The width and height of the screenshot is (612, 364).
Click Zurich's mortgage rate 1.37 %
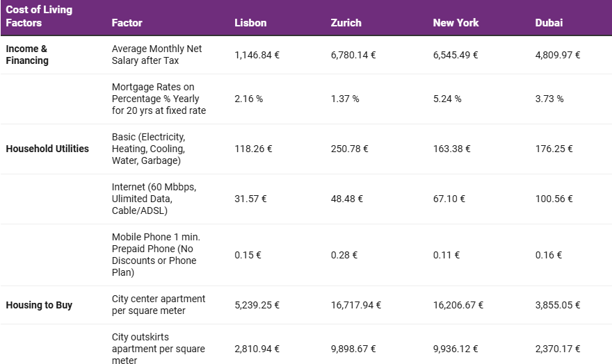pos(345,99)
